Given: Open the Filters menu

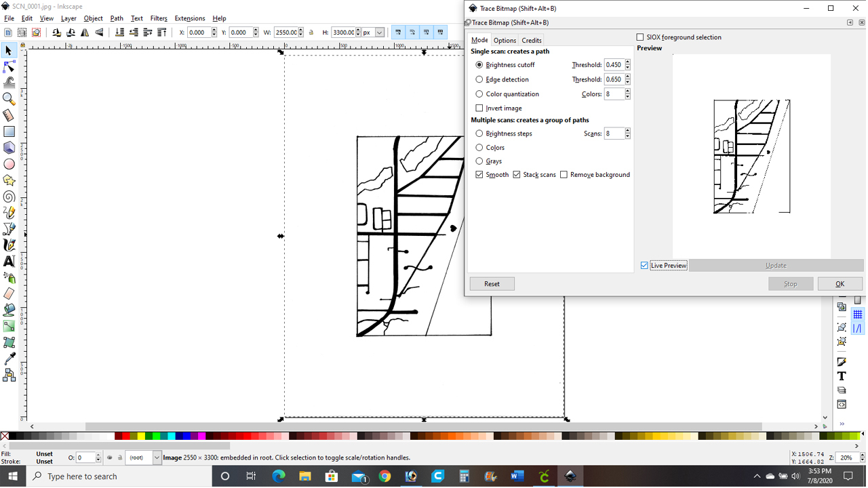Looking at the screenshot, I should [159, 18].
